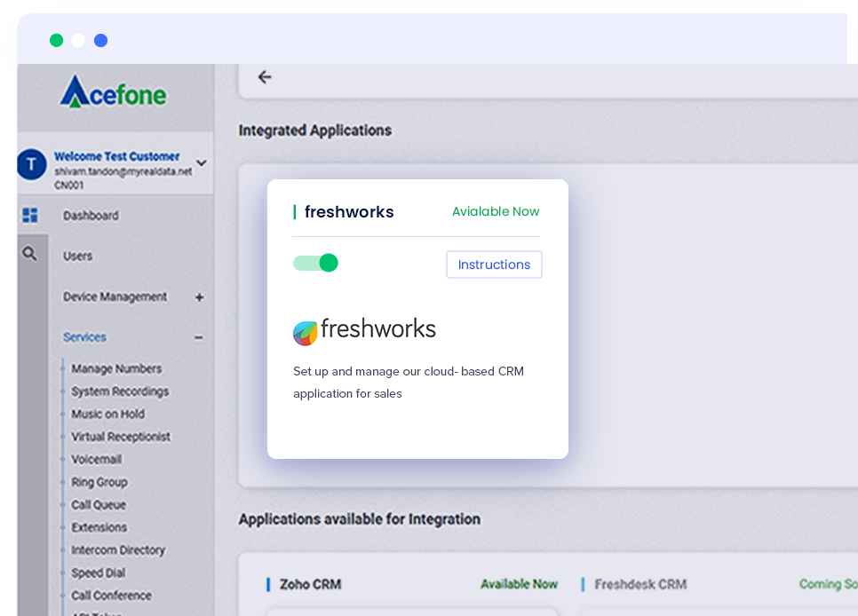Screen dimensions: 858x616
Task: Disable the Freshworks integration toggle
Action: click(315, 263)
